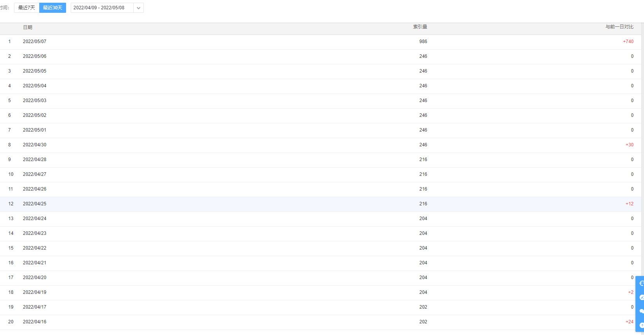The image size is (644, 335).
Task: Select the 2022/05/07 date cell
Action: click(x=35, y=42)
